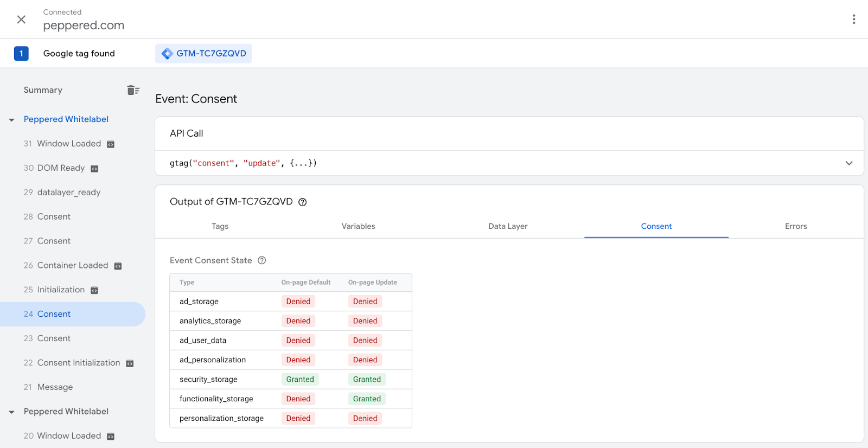The image size is (868, 448).
Task: Select event 25 Initialization
Action: (54, 290)
